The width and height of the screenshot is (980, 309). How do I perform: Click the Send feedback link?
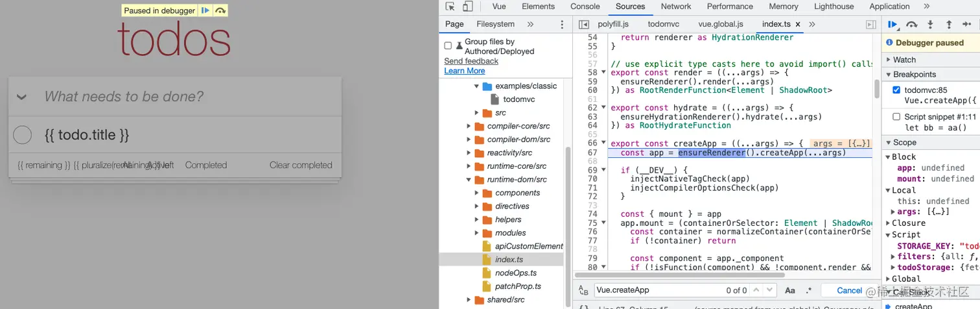coord(471,61)
